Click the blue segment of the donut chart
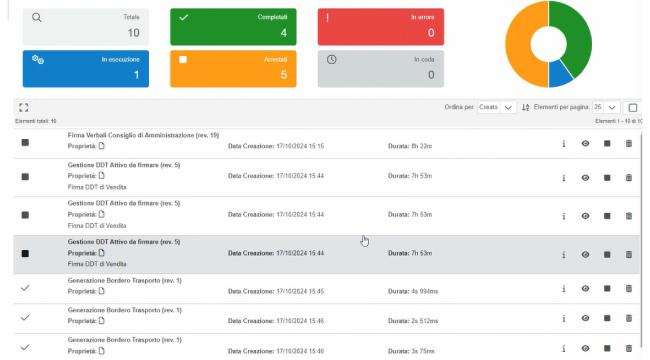The image size is (650, 360). (x=559, y=75)
